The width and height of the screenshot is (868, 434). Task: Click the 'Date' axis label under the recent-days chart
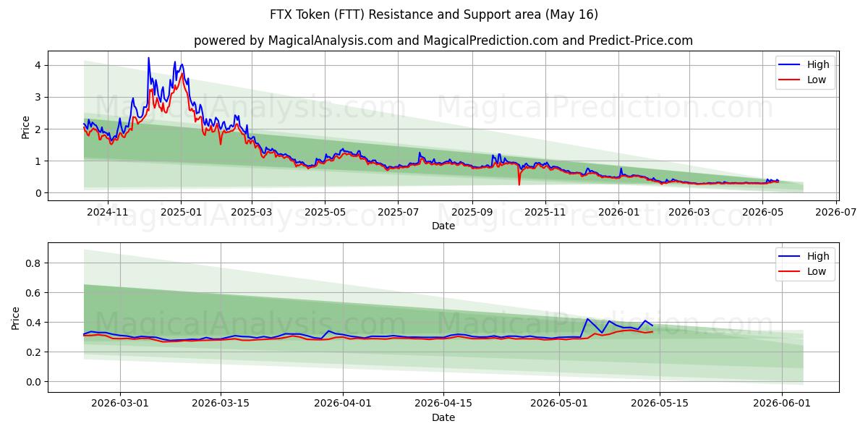(x=443, y=417)
